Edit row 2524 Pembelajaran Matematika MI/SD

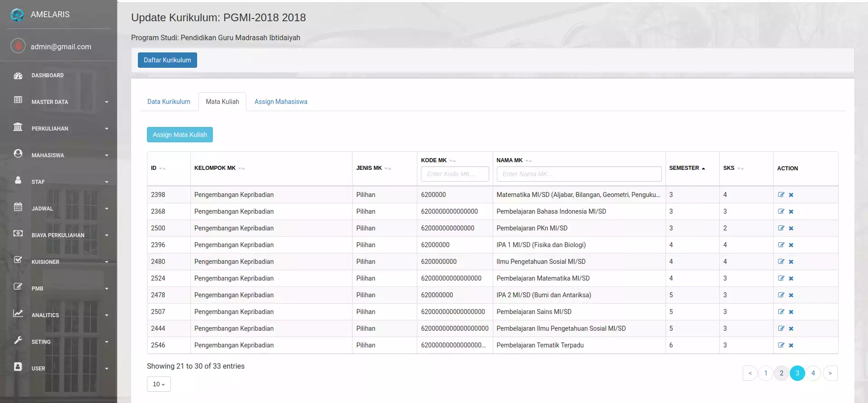coord(781,278)
